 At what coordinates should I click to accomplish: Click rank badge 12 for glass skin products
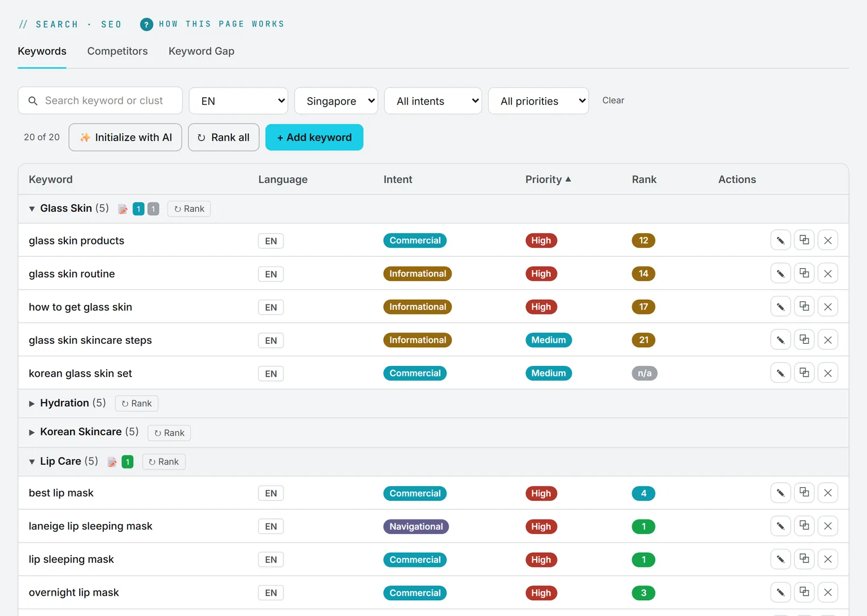643,241
